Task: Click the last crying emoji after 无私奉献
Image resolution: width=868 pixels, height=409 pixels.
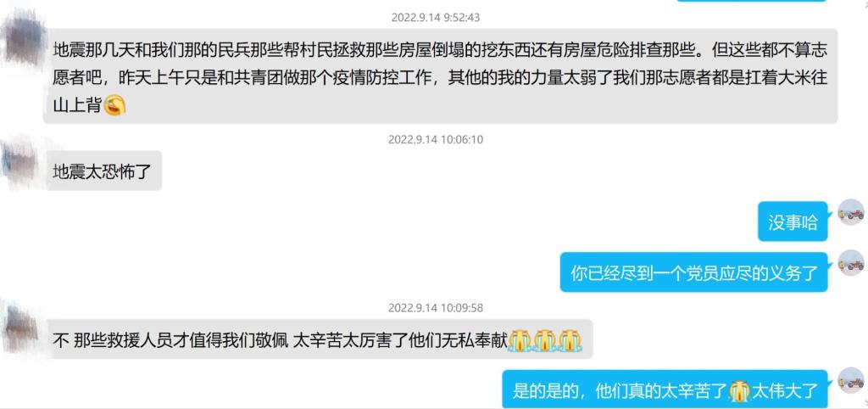Action: (x=570, y=339)
